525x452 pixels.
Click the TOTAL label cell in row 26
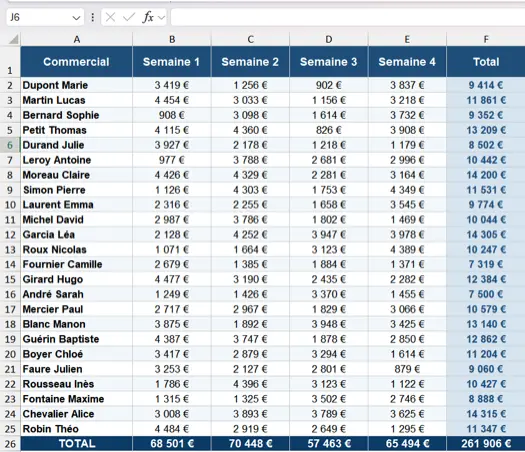coord(77,444)
